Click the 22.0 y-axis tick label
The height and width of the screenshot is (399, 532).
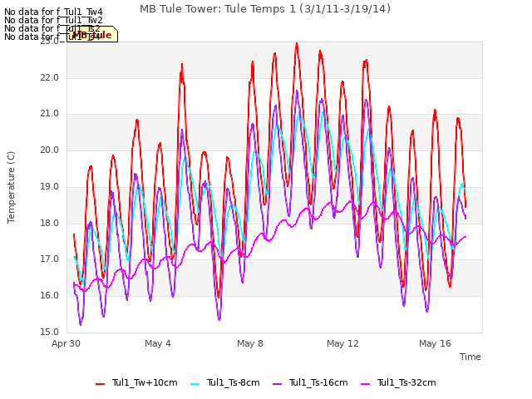click(50, 77)
